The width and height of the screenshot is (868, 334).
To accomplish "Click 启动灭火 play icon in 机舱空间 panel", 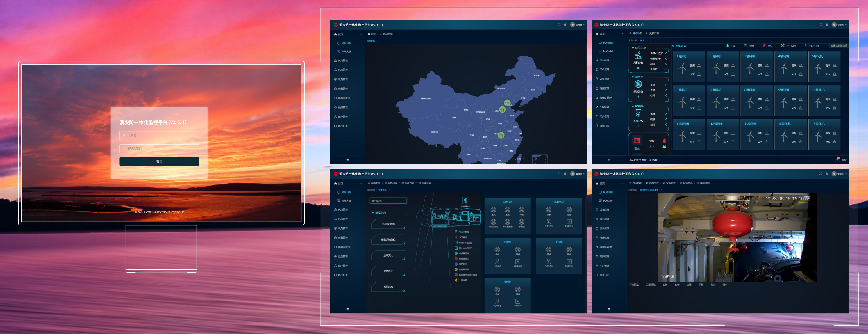I will [x=569, y=221].
